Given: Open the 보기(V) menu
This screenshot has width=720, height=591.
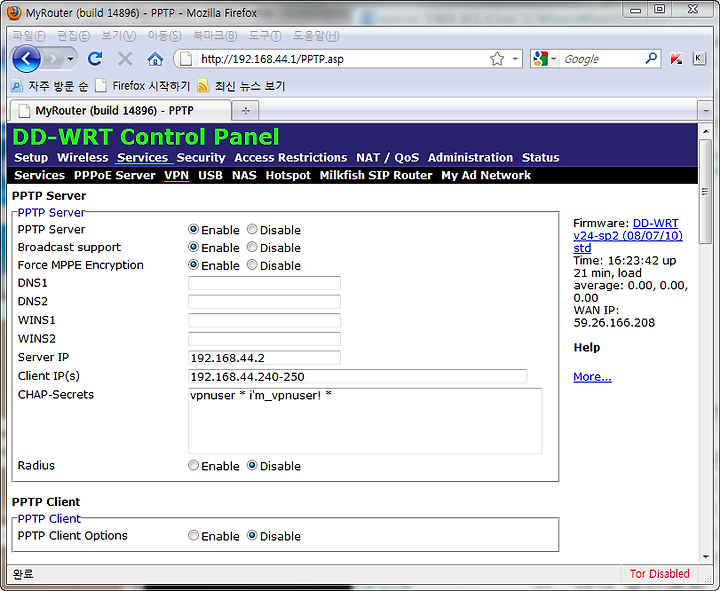Looking at the screenshot, I should point(118,35).
